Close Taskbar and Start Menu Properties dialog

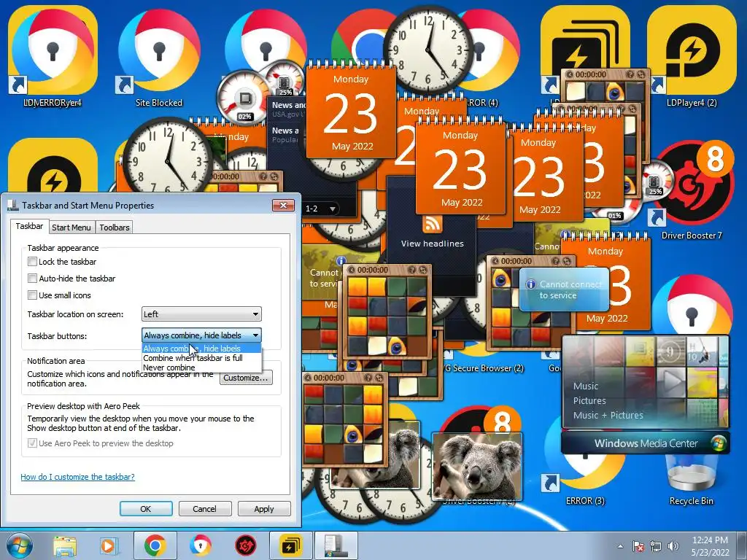(x=284, y=205)
